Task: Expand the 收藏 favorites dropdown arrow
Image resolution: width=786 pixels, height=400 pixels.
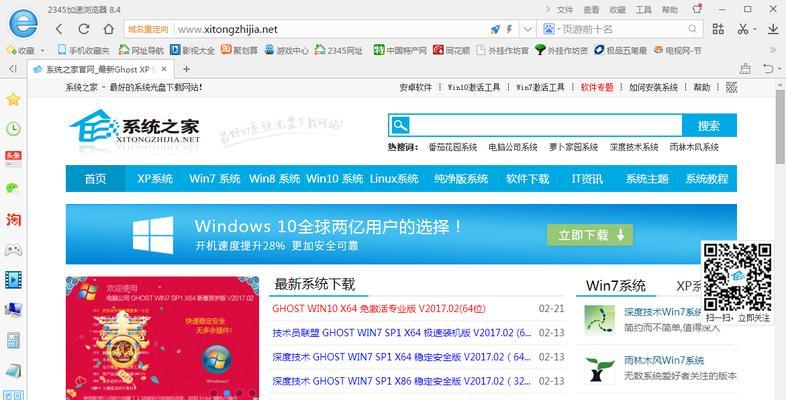Action: (x=42, y=50)
